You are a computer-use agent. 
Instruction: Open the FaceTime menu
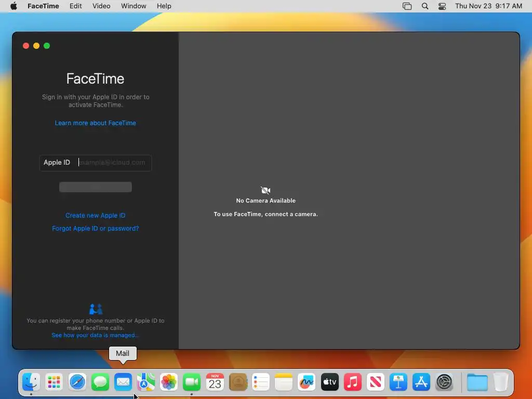click(x=43, y=6)
